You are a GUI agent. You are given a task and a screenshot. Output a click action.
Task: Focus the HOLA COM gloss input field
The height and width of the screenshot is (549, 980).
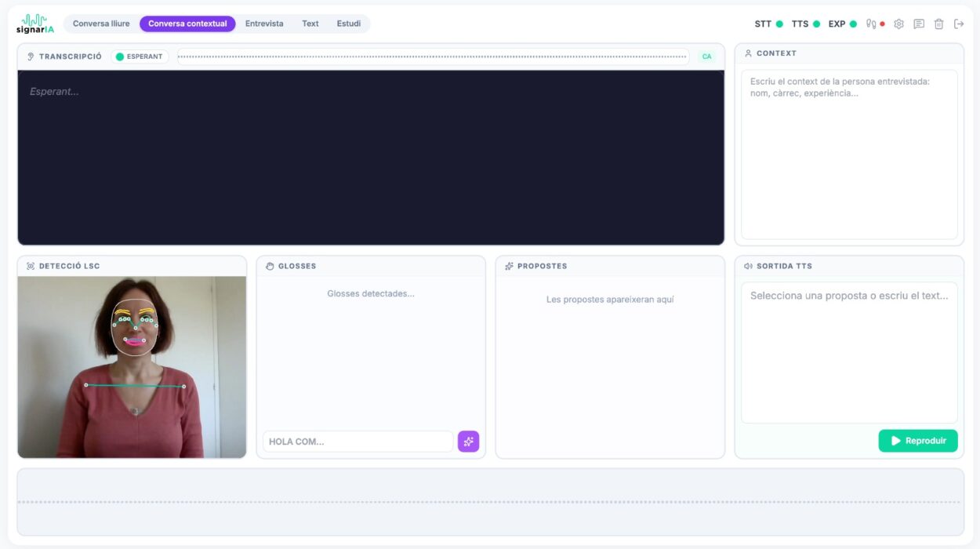tap(358, 442)
